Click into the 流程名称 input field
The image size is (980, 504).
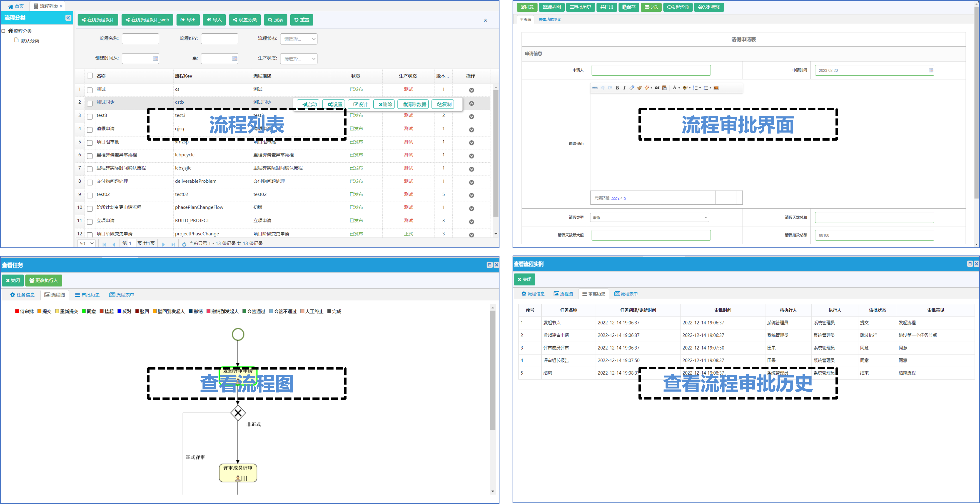click(x=140, y=39)
